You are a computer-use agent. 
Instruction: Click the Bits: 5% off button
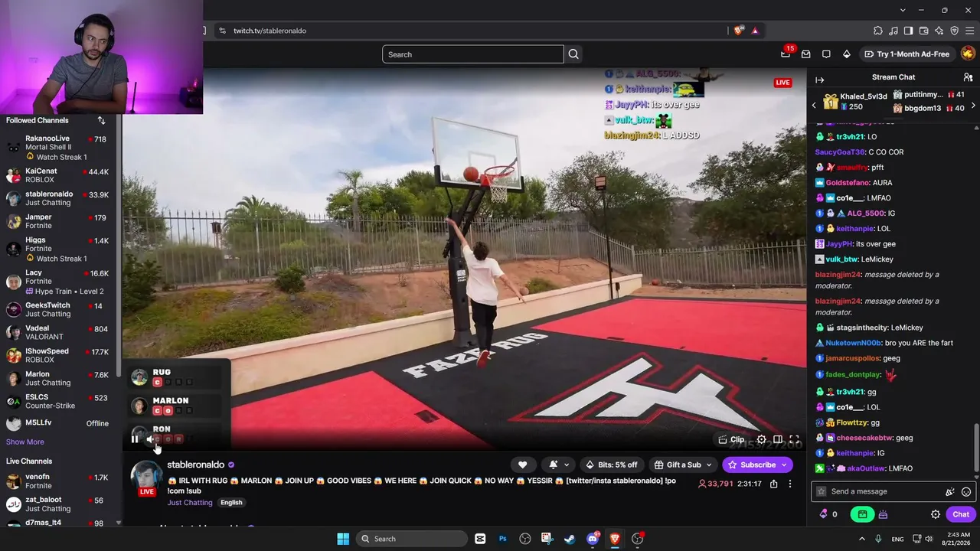[611, 465]
